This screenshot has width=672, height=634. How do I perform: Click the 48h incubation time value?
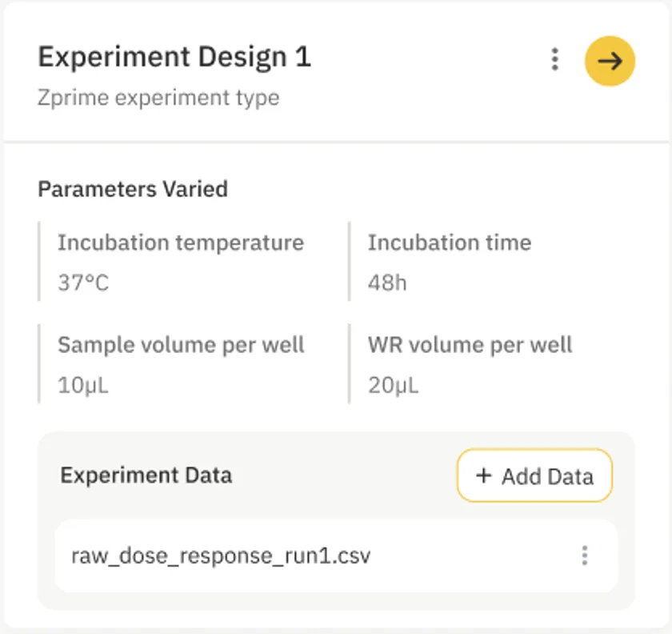[387, 283]
